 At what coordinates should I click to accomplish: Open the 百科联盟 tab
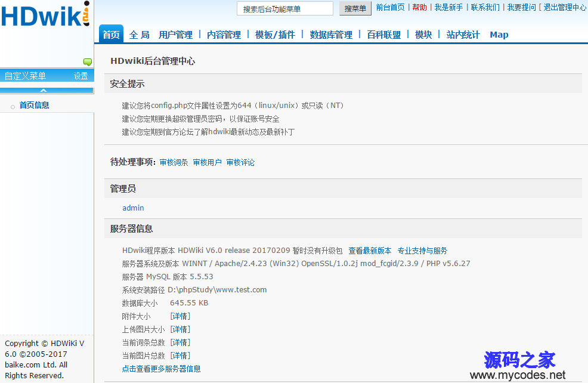tap(383, 35)
